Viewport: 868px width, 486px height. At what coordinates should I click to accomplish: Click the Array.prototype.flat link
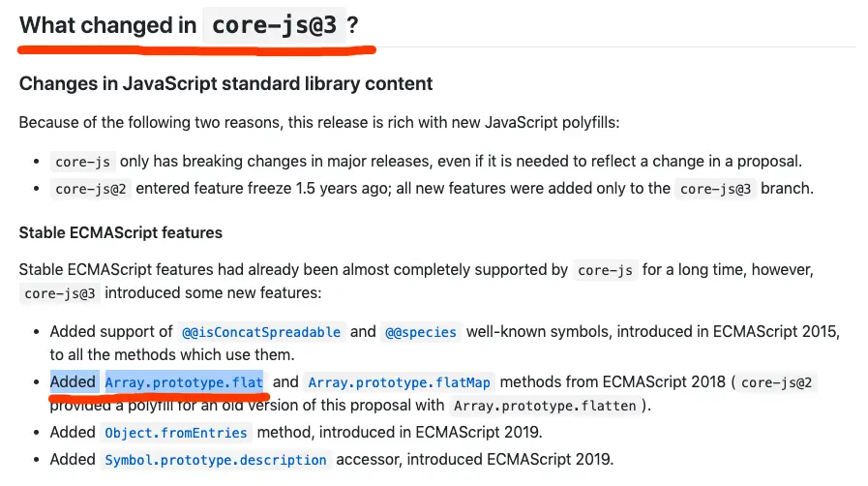point(184,382)
